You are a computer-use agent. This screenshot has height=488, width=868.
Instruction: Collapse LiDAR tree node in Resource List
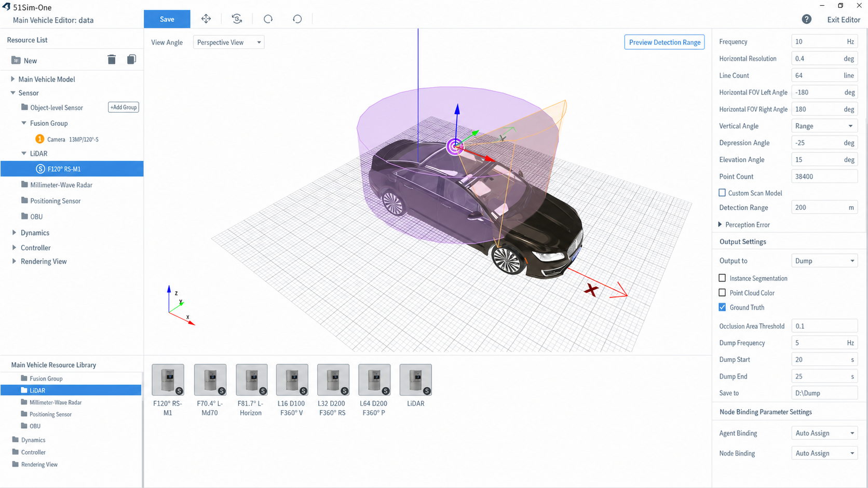point(24,153)
